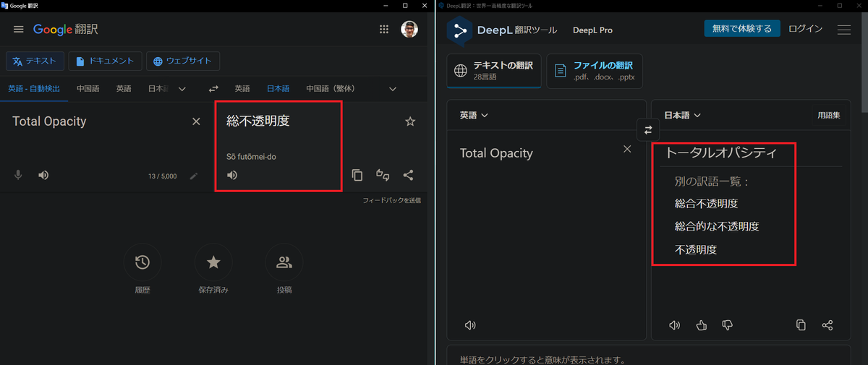Give thumbs down to DeepL translation
The image size is (868, 365).
tap(728, 325)
